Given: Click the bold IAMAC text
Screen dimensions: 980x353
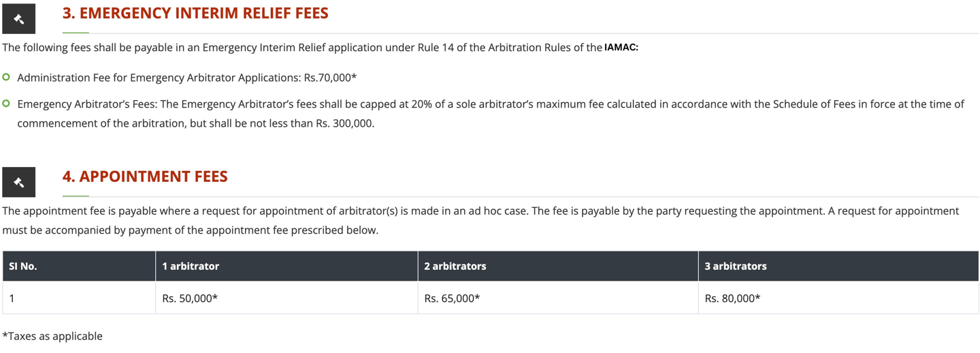Looking at the screenshot, I should click(x=621, y=48).
